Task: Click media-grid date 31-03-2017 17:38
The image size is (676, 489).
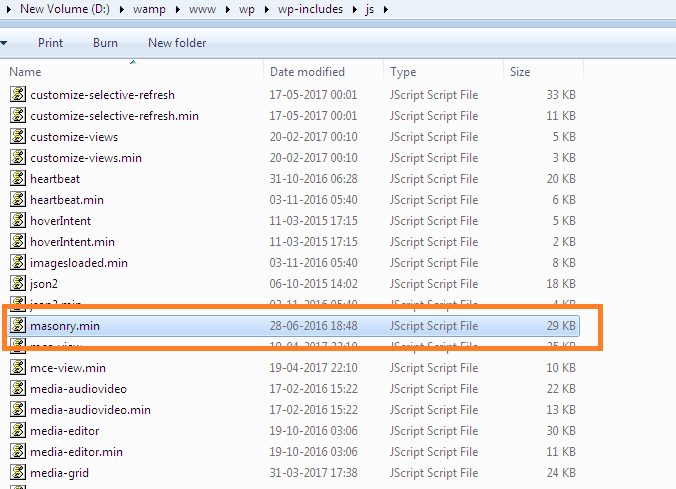Action: pyautogui.click(x=313, y=473)
